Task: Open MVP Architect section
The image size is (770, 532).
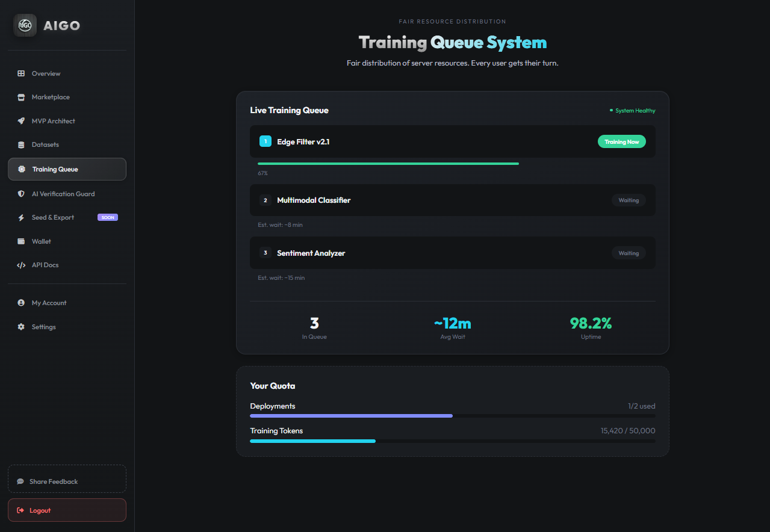Action: 67,121
